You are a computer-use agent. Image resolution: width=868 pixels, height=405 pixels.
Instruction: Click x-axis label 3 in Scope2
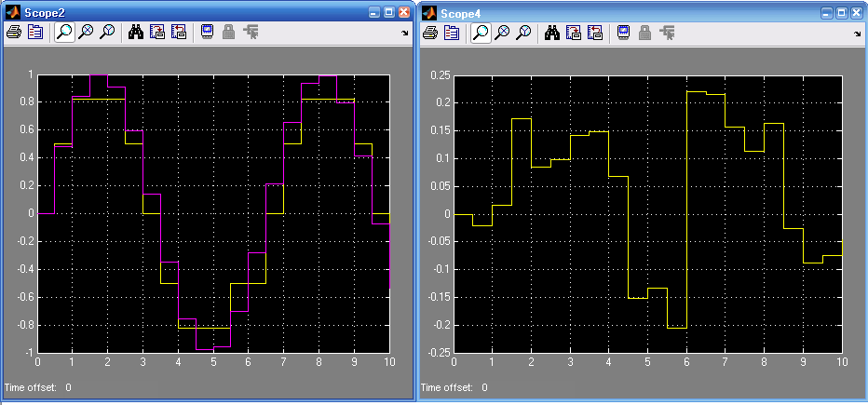click(x=142, y=362)
